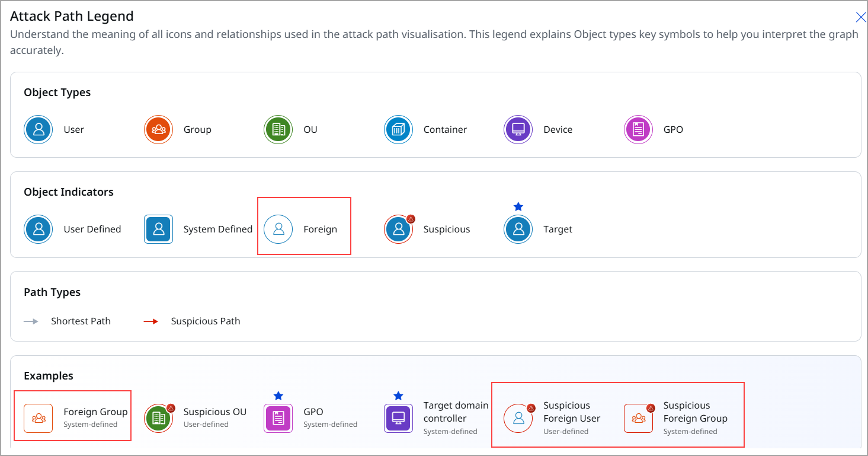Viewport: 868px width, 456px height.
Task: Click the 'Device' label
Action: pos(558,129)
